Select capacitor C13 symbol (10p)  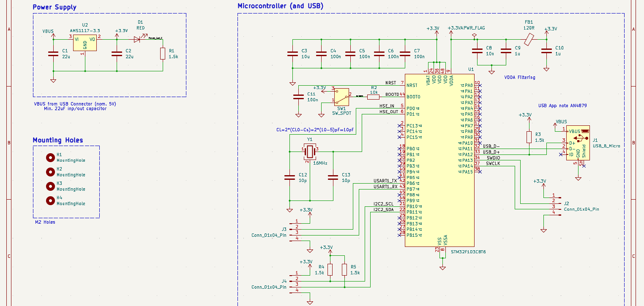tap(333, 178)
